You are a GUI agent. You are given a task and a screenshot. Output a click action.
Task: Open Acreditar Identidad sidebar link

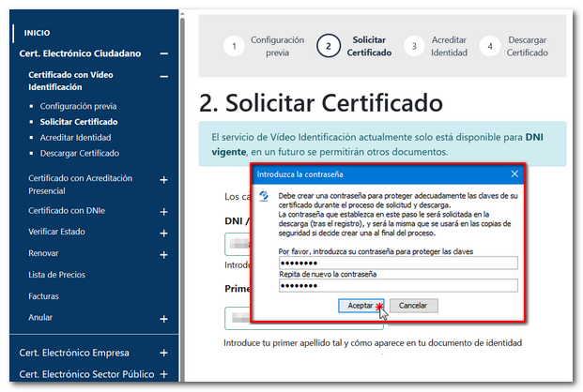[75, 137]
